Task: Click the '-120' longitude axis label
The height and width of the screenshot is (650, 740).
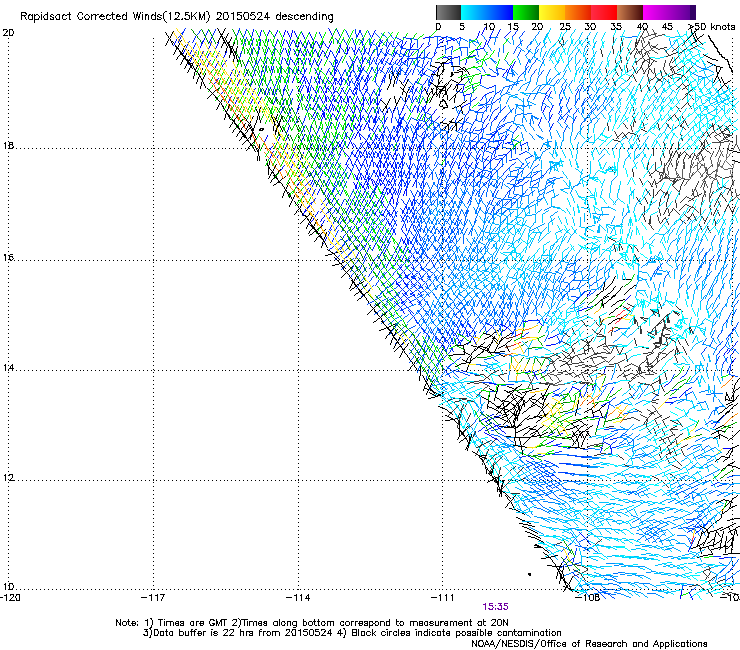Action: [x=10, y=598]
